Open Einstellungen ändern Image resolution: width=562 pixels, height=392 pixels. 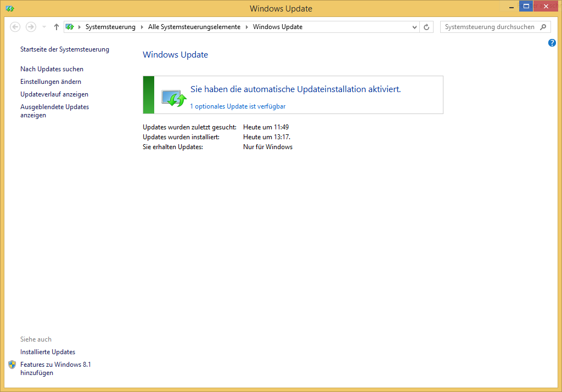(50, 82)
